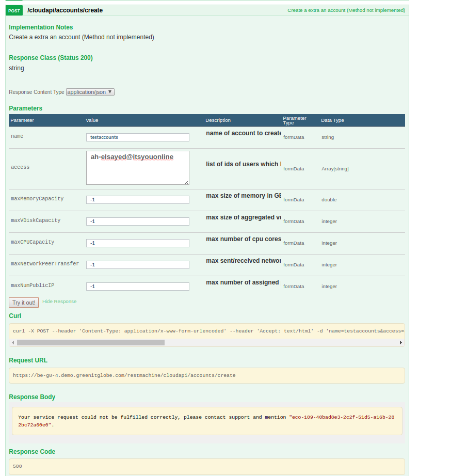
Task: Click the name parameter label
Action: coord(17,136)
